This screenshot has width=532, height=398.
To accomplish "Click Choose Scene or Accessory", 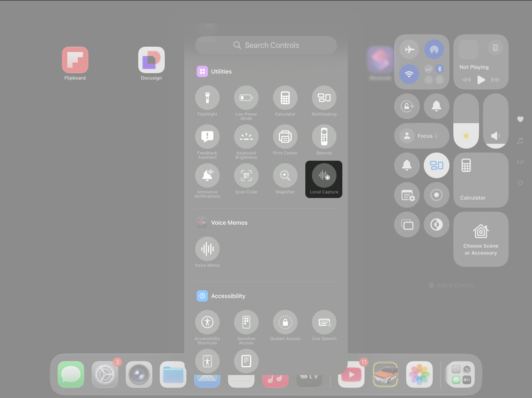I will pos(481,239).
